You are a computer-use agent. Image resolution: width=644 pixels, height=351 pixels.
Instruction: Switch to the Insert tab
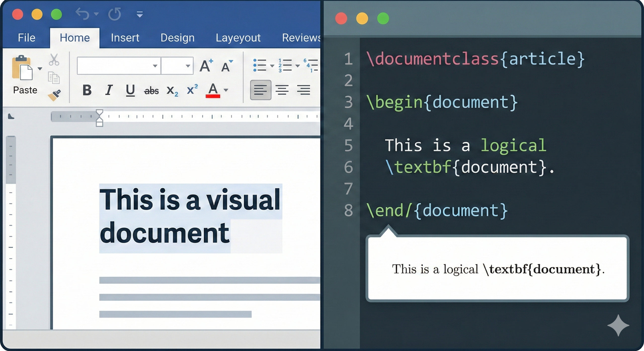click(125, 38)
